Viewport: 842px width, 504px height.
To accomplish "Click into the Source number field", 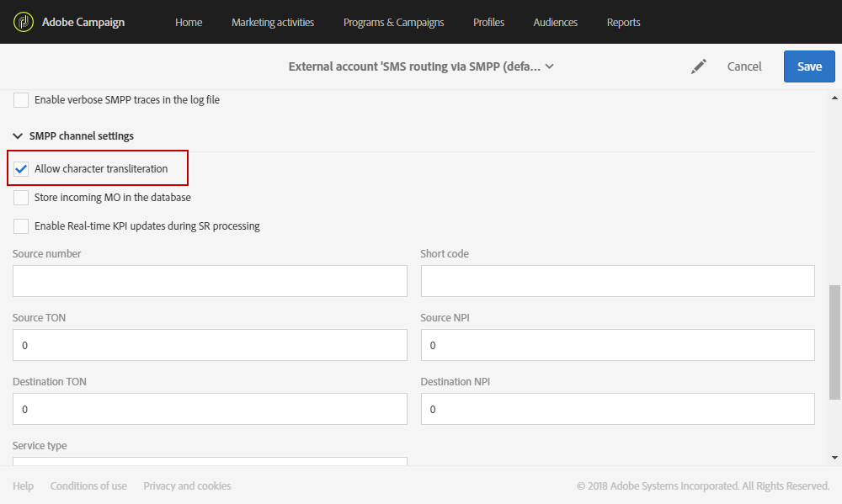I will (x=210, y=281).
